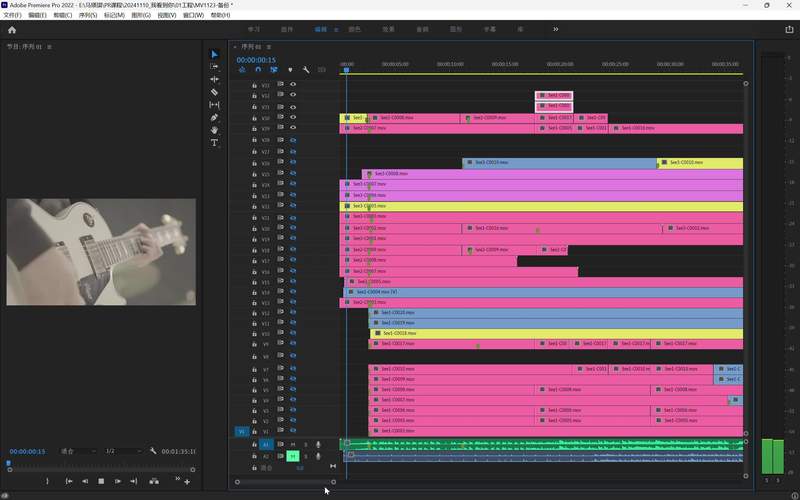Viewport: 800px width, 500px height.
Task: Select the Selection tool arrow
Action: (214, 54)
